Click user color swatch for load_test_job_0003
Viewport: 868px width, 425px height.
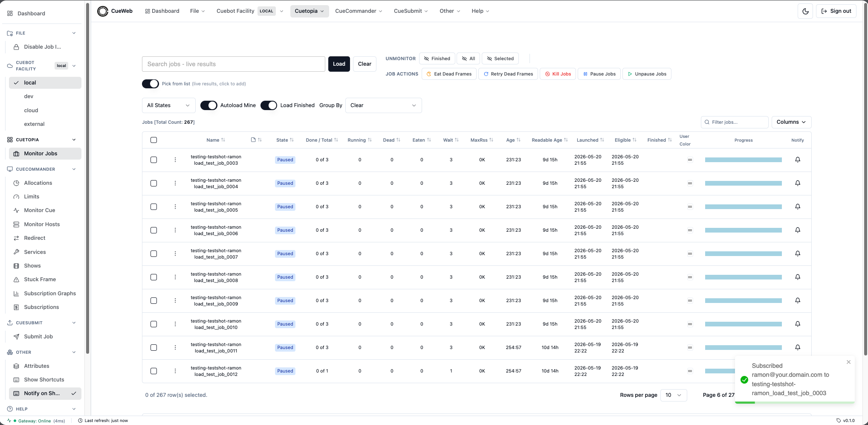(690, 160)
